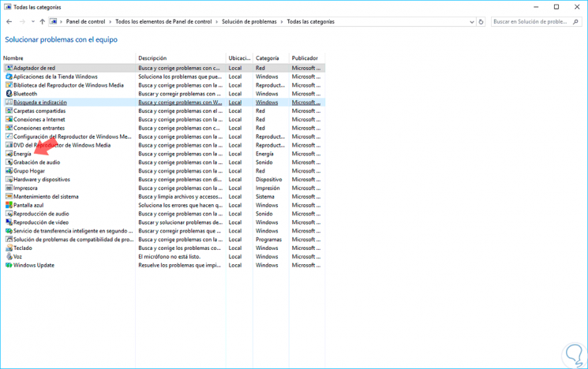Click the Energía category cell
588x369 pixels.
tap(264, 154)
